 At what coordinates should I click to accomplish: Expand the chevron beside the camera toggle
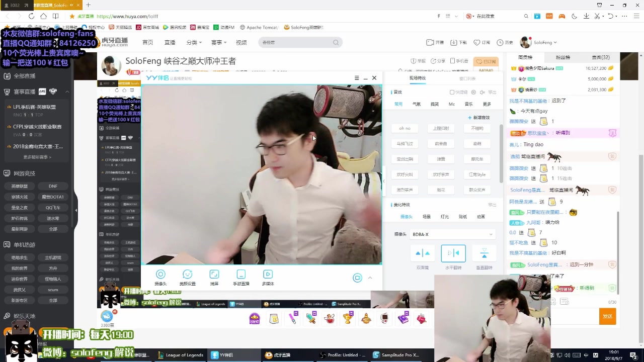(370, 278)
